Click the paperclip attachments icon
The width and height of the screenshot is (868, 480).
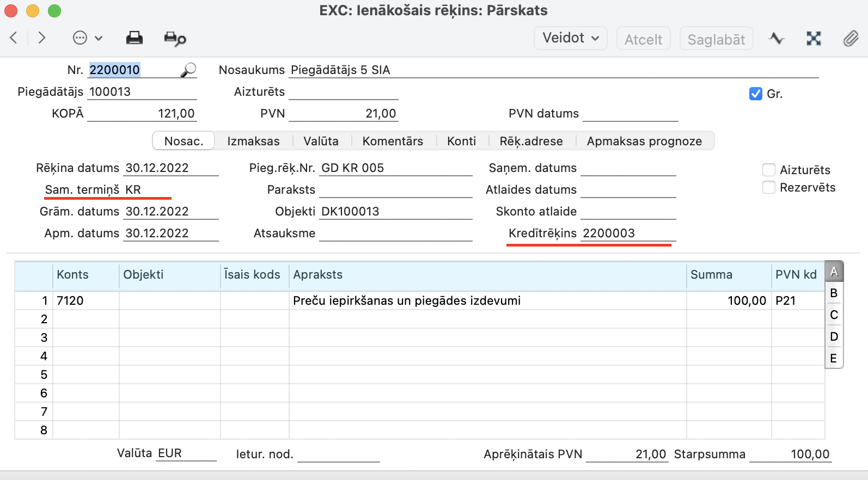coord(851,39)
